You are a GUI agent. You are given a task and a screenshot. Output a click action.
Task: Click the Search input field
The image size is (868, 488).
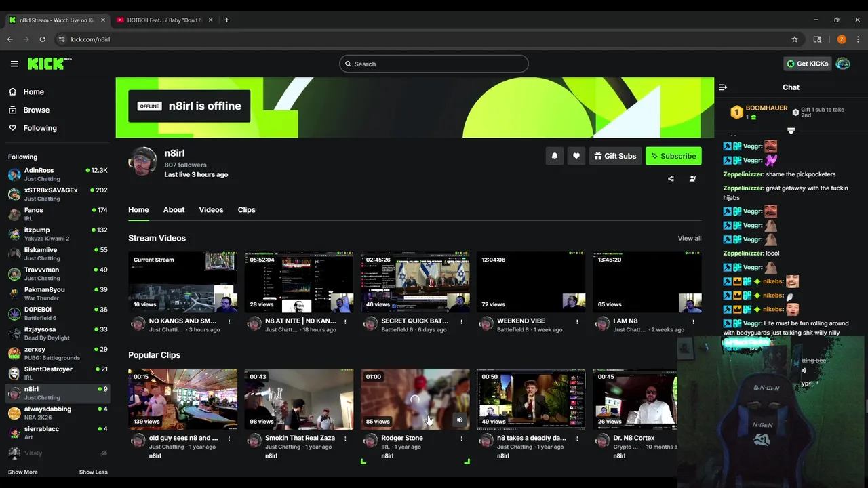pos(434,64)
